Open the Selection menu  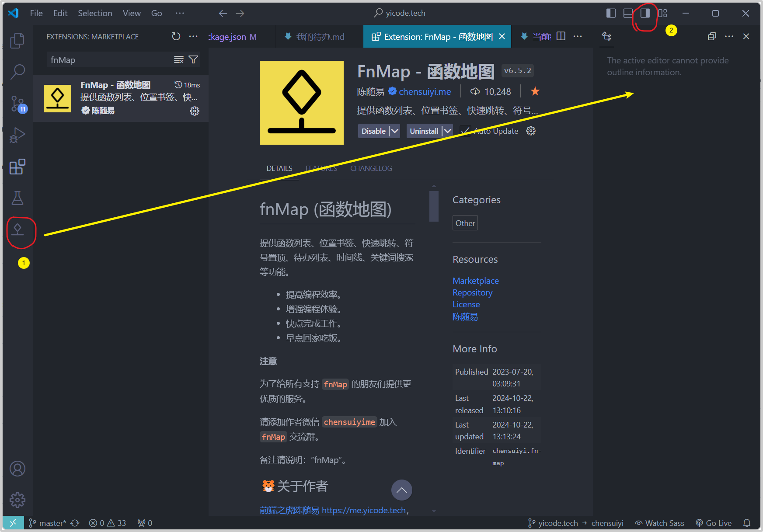(x=95, y=14)
